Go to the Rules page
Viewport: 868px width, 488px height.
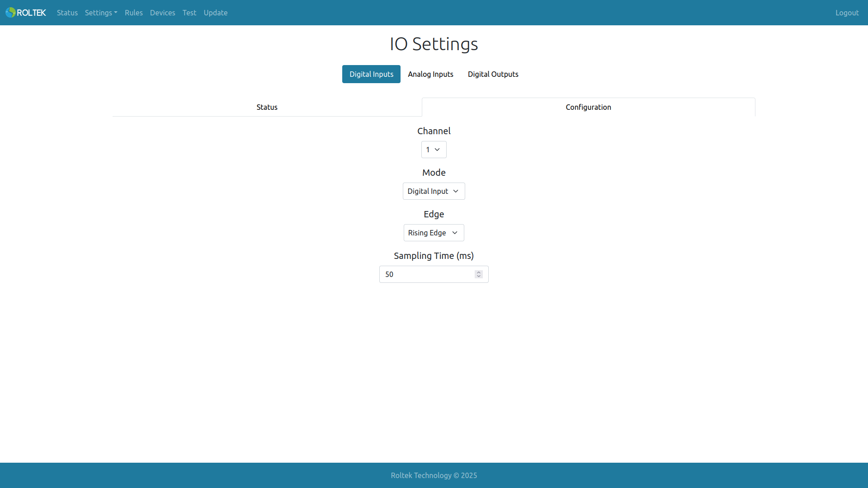pos(134,13)
